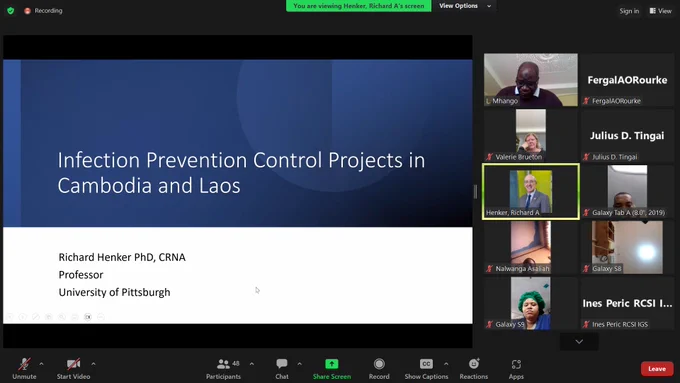Click the green viewing Henker's screen banner

click(359, 6)
